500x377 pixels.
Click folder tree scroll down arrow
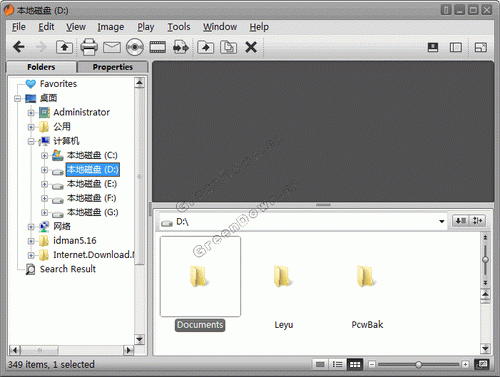pyautogui.click(x=139, y=339)
